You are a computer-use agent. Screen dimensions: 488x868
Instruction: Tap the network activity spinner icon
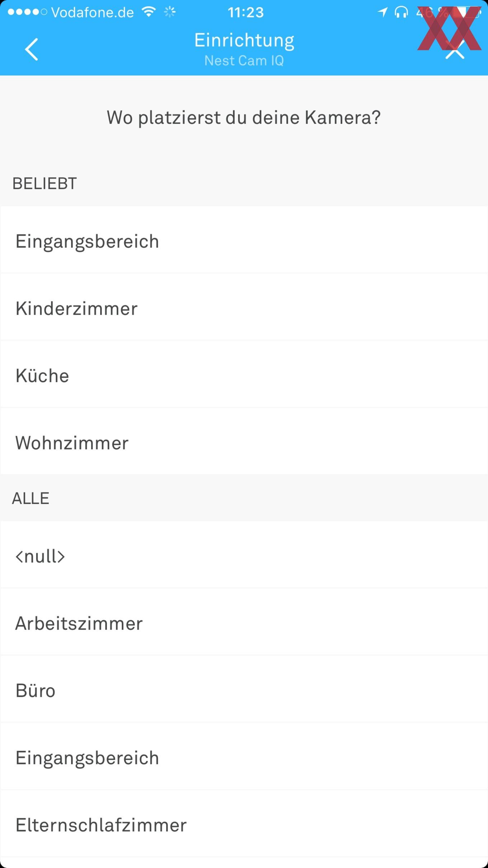pyautogui.click(x=170, y=12)
